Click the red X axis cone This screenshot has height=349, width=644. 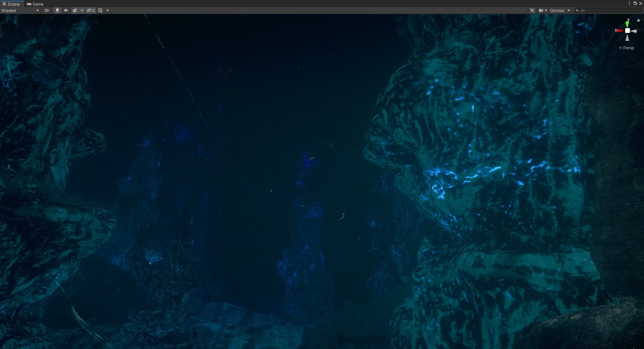point(620,31)
